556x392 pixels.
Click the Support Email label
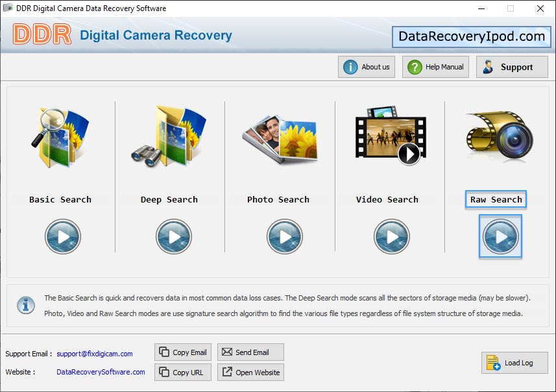(x=29, y=354)
